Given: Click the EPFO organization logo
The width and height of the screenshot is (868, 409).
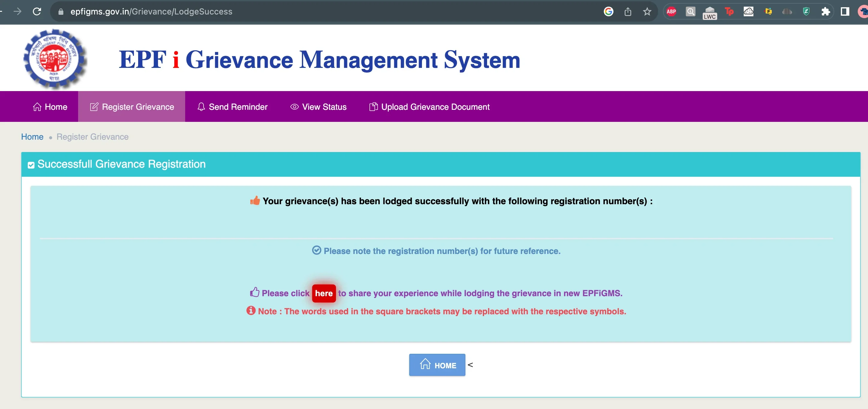Looking at the screenshot, I should [x=55, y=59].
